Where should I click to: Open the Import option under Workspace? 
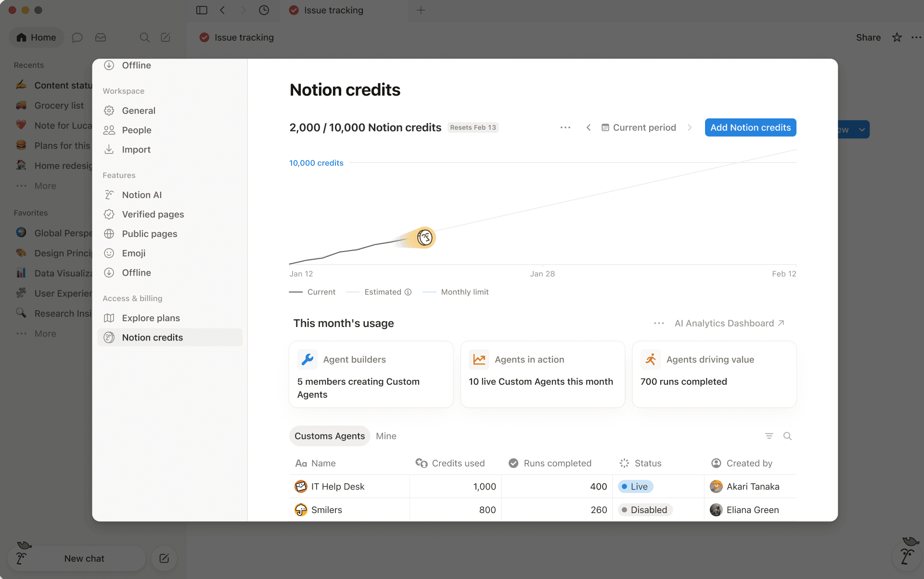[x=136, y=150]
